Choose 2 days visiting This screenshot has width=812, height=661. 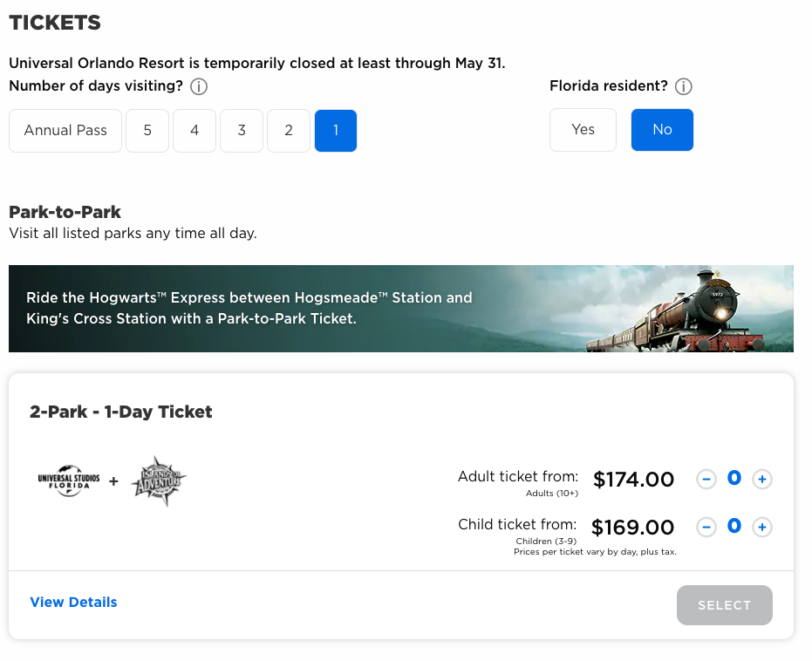[289, 131]
